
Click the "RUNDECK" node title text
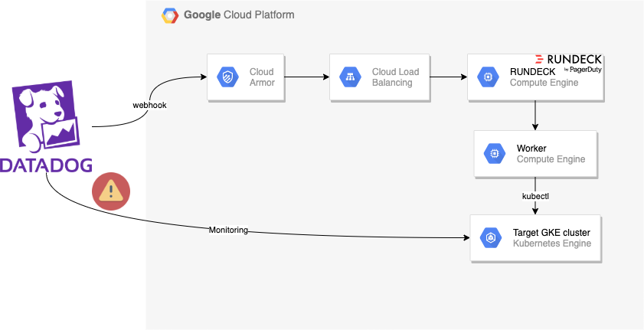533,72
